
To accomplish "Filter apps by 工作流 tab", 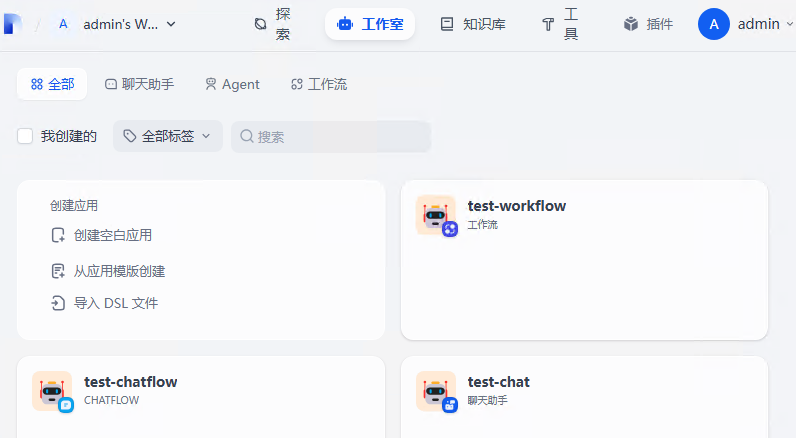I will [x=319, y=84].
